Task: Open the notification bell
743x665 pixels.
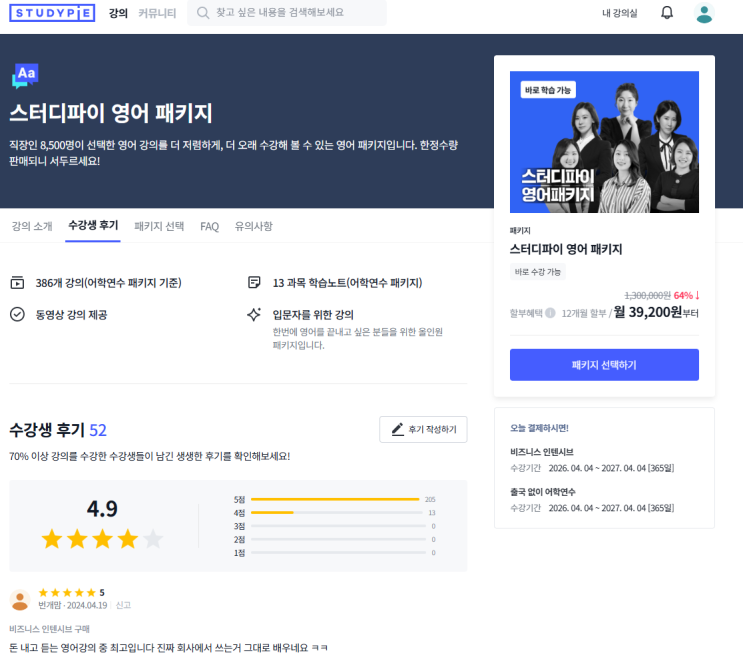Action: click(x=667, y=13)
